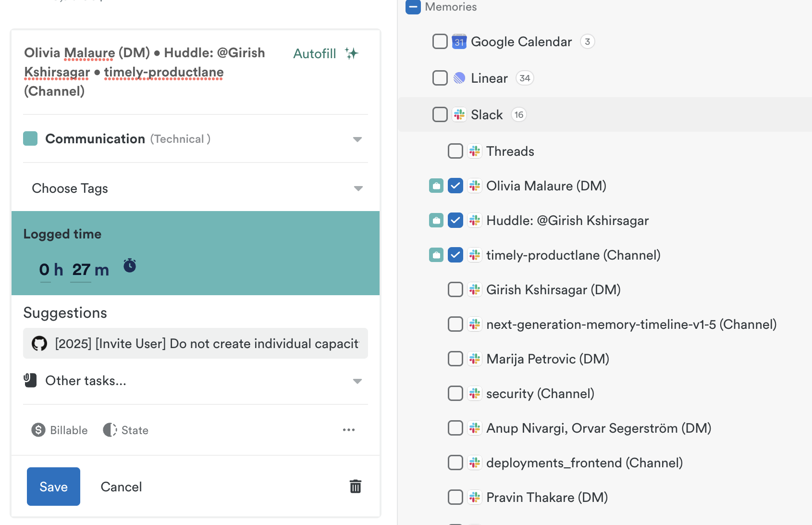Click the delete trash icon
812x525 pixels.
(x=355, y=487)
